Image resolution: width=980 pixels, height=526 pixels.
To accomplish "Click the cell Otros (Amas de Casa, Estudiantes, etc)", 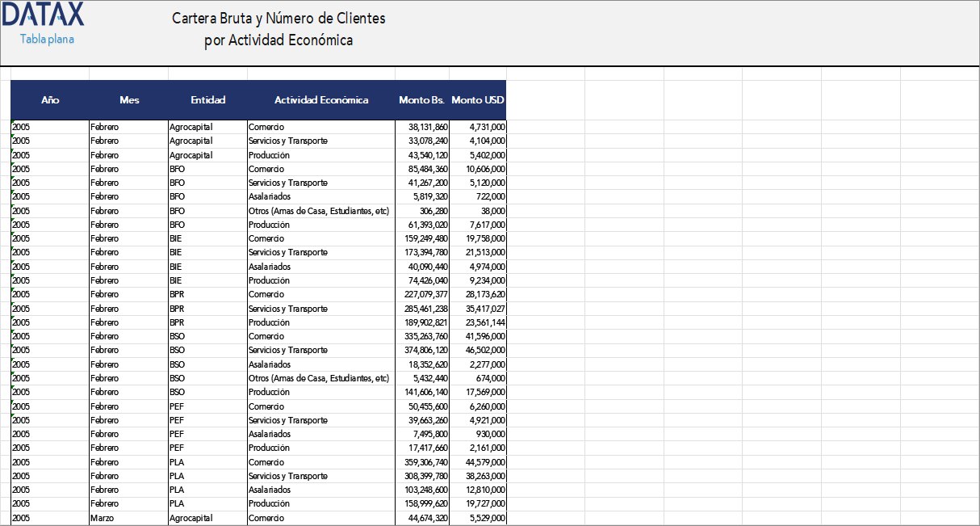I will 320,210.
